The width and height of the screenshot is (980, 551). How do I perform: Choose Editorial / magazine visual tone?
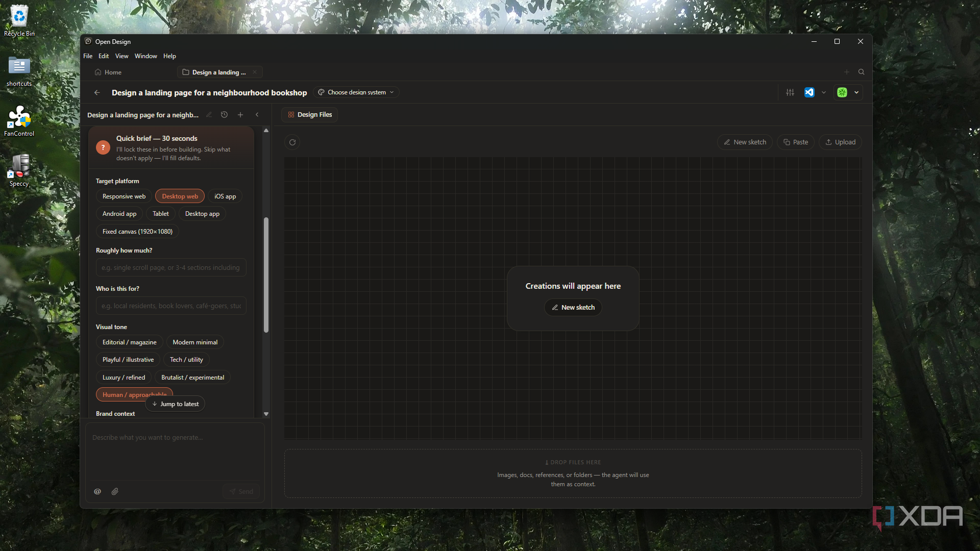tap(130, 342)
